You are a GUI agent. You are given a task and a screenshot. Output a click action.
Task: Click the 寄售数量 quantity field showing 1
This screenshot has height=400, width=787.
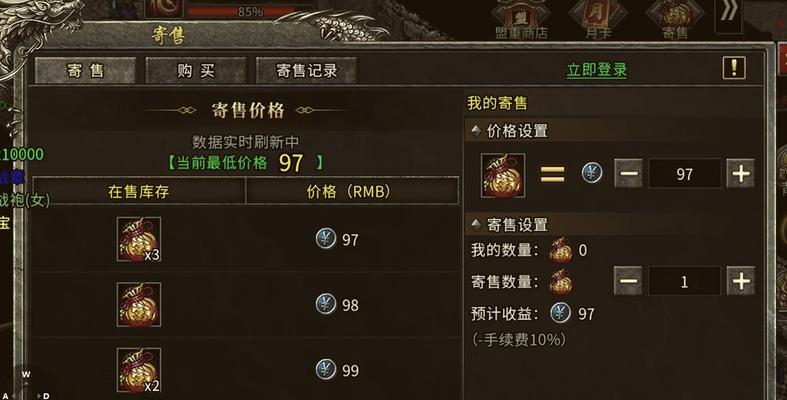click(x=685, y=281)
